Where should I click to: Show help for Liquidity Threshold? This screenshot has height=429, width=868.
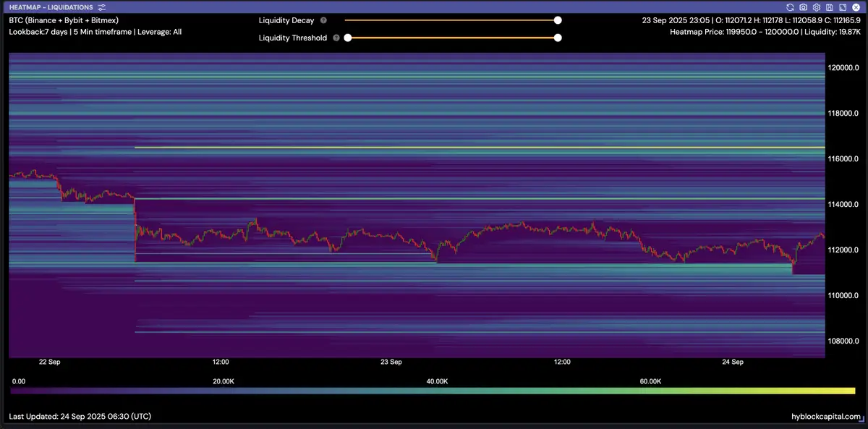336,38
